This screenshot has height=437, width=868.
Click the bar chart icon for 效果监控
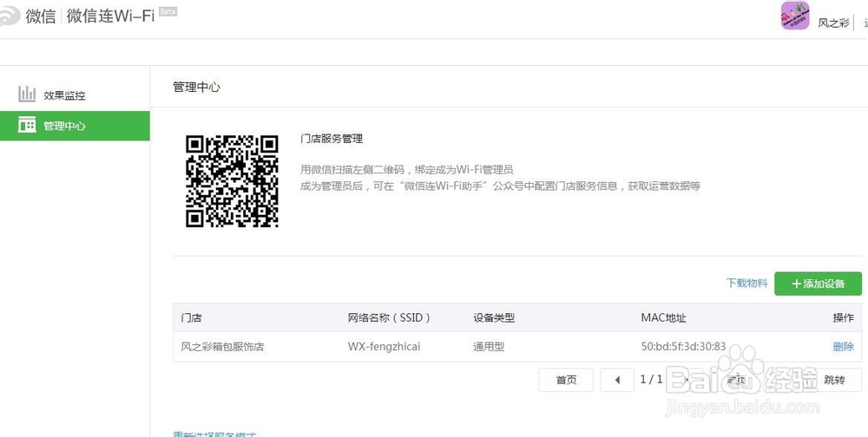tap(27, 94)
